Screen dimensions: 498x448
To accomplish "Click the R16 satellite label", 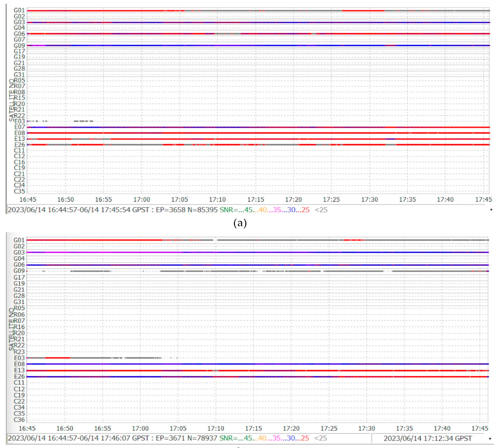I will click(19, 327).
